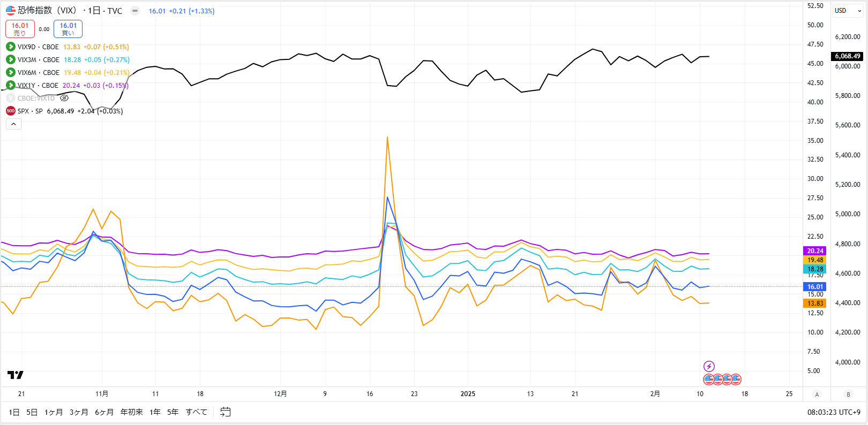Click the market status circle icon after TVC
The height and width of the screenshot is (425, 868).
coord(135,11)
